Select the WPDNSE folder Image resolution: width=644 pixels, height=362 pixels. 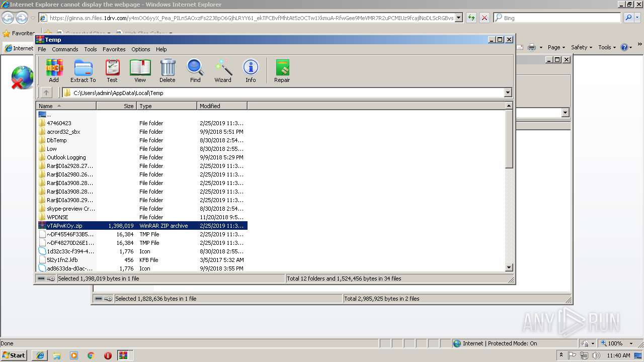pos(57,217)
